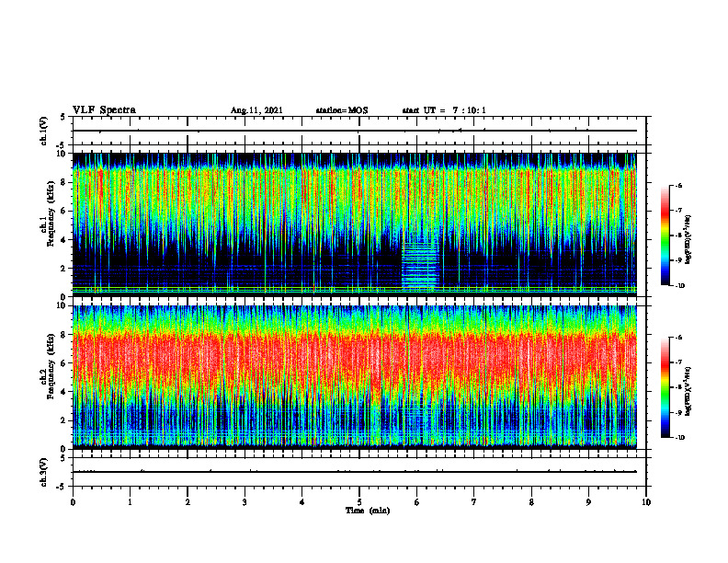Screen dimensions: 728x563
Task: Click time axis tick label "3"
Action: [245, 502]
